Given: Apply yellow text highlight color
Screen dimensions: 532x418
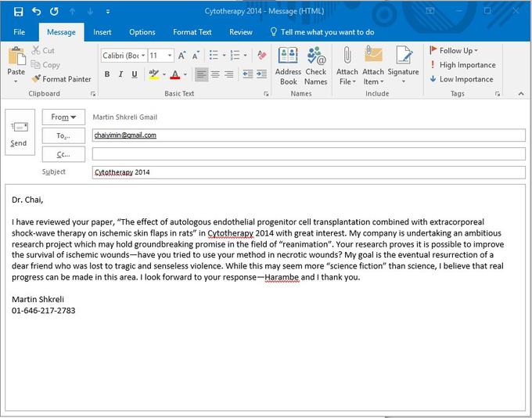Looking at the screenshot, I should click(154, 74).
